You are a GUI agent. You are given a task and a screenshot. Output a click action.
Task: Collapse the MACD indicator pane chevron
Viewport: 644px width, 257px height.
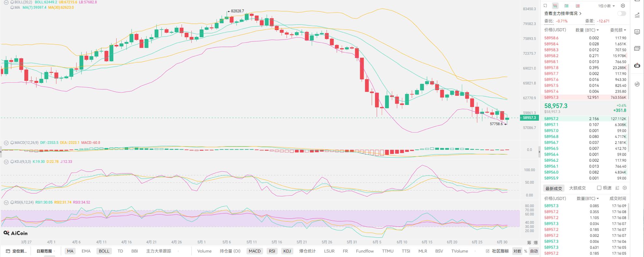[6, 143]
